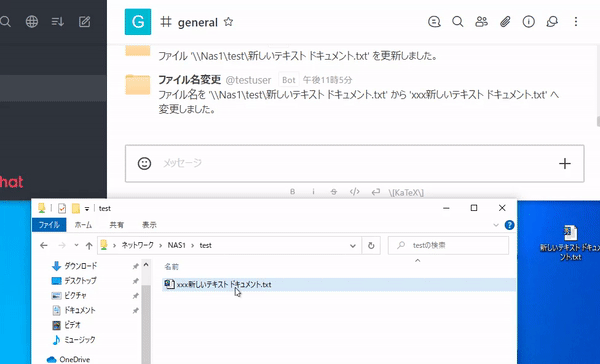Show channel members list icon
Image resolution: width=600 pixels, height=364 pixels.
[x=481, y=22]
